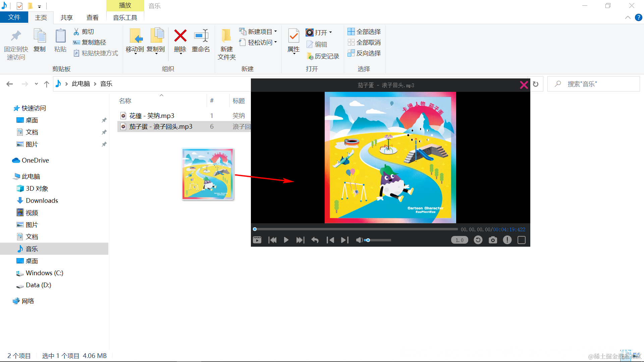Open the 新建项目 dropdown
Screen dimensions: 644x362
coord(258,32)
